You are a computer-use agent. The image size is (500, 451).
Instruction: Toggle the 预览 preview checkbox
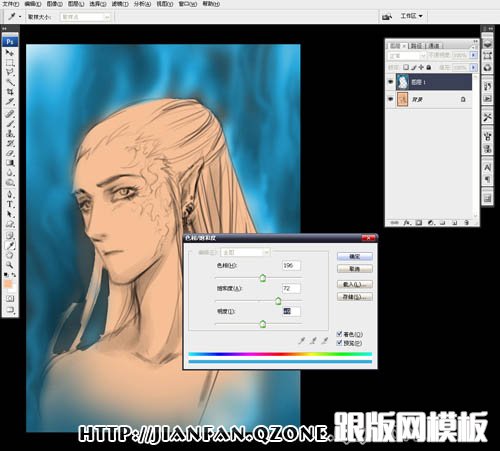[339, 343]
